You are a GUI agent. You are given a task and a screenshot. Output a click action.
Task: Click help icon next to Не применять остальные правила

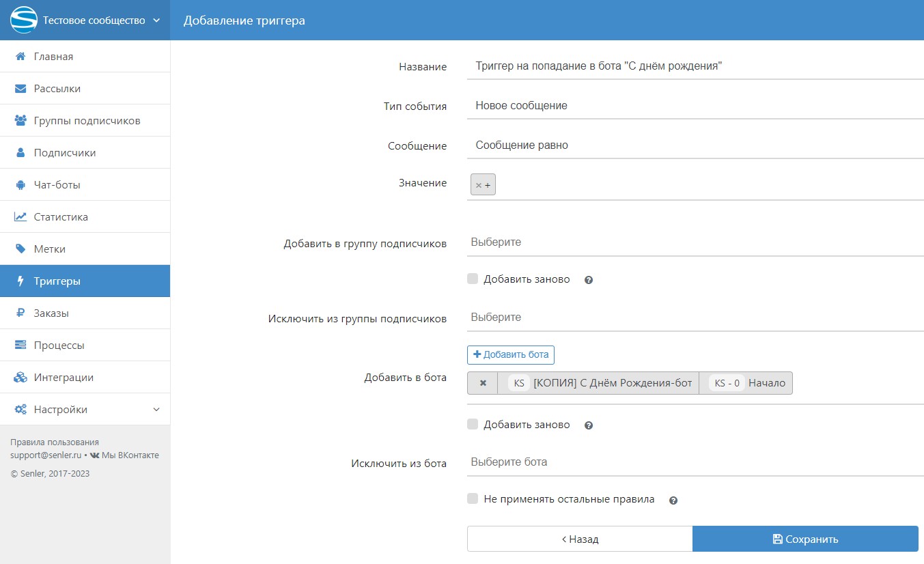click(673, 500)
